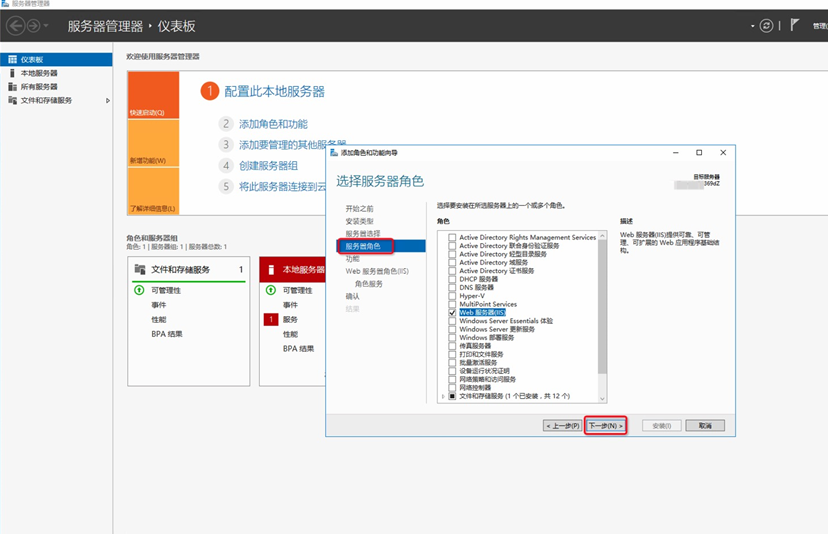828x534 pixels.
Task: Check the DHCP 服务器 role checkbox
Action: [x=453, y=279]
